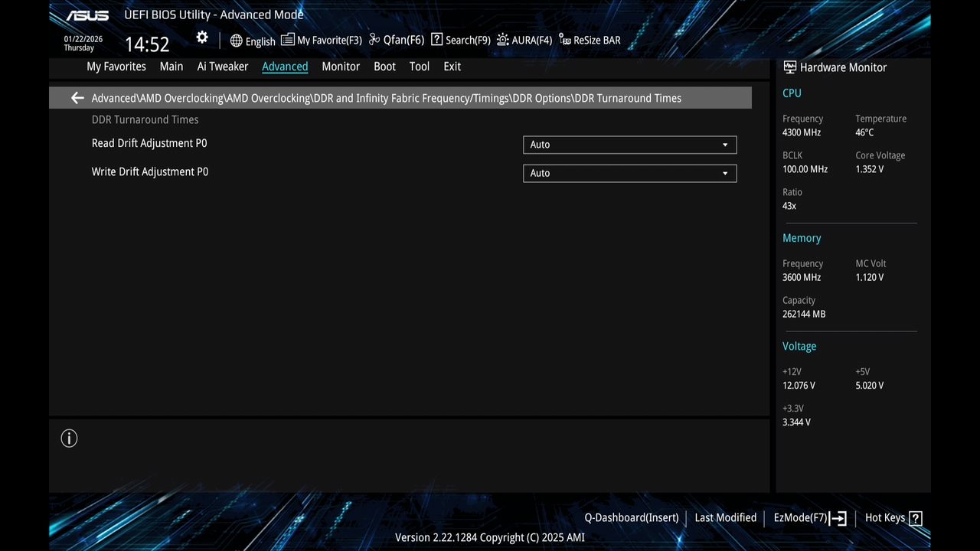Open the Search(F9) function
Viewport: 980px width, 551px height.
[x=460, y=39]
